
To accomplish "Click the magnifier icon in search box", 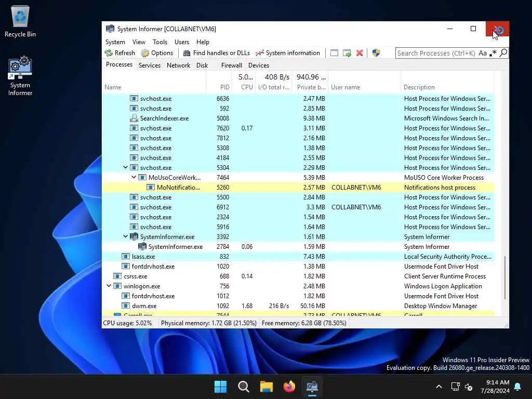I will [x=503, y=53].
